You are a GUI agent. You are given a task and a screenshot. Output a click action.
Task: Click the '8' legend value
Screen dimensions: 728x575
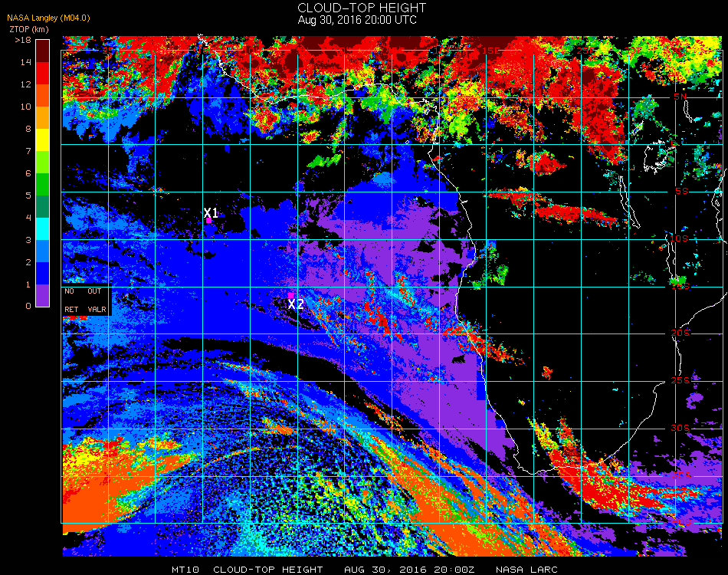(28, 129)
